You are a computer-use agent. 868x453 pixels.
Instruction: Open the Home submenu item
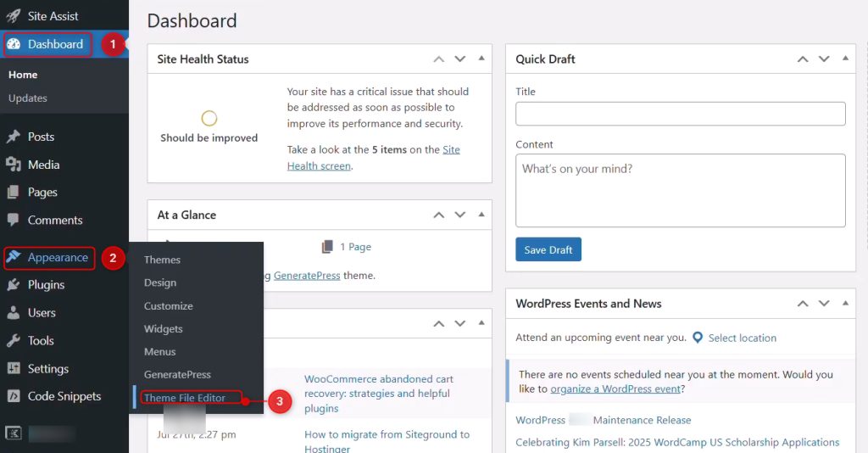(23, 75)
